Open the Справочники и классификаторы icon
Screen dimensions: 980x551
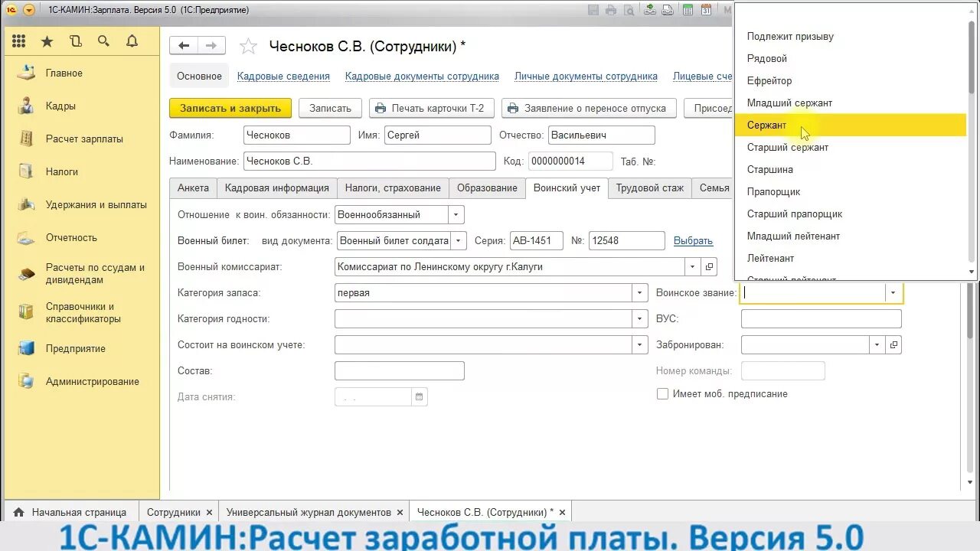[27, 311]
